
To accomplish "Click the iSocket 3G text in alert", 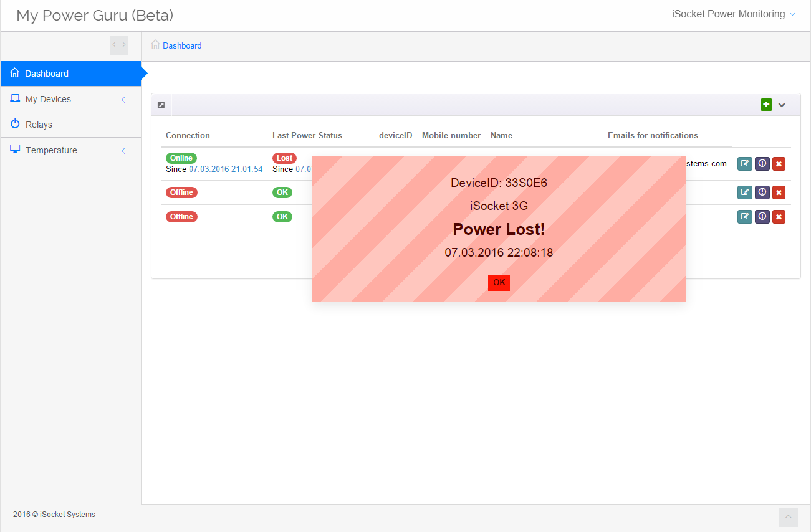I will pyautogui.click(x=499, y=206).
